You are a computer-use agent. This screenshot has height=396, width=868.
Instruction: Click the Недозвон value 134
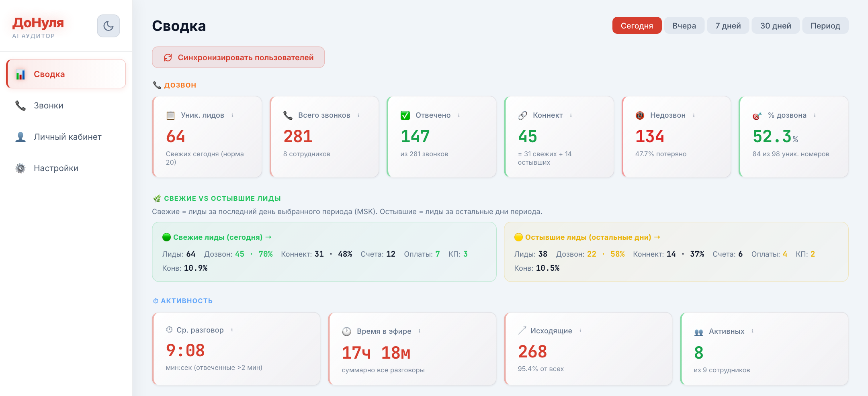click(650, 137)
